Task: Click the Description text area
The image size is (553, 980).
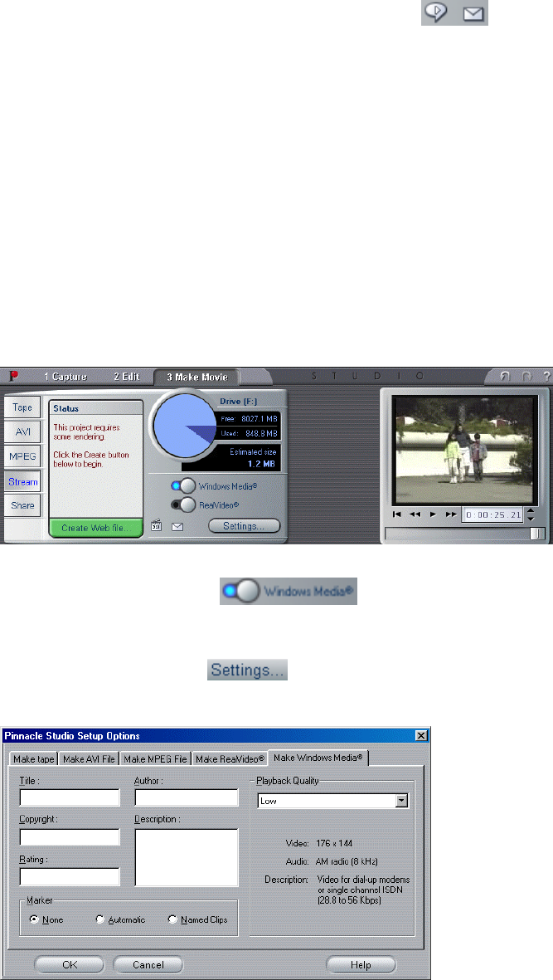Action: click(187, 857)
